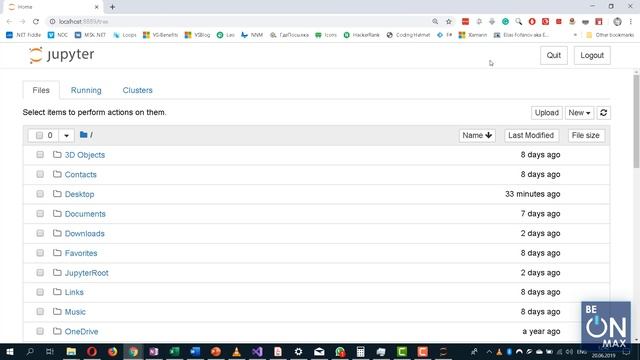Check the Links folder checkbox
Viewport: 640px width, 360px height.
[40, 292]
